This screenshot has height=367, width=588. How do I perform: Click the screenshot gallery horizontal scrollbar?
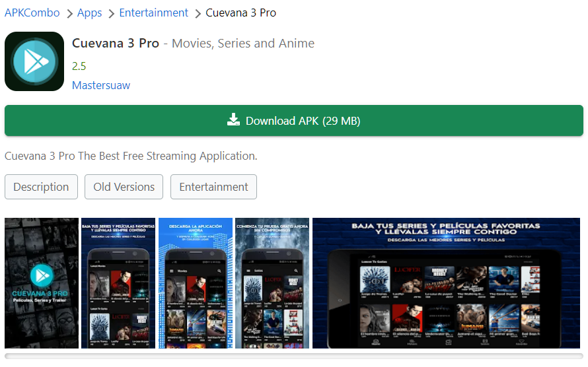(294, 356)
